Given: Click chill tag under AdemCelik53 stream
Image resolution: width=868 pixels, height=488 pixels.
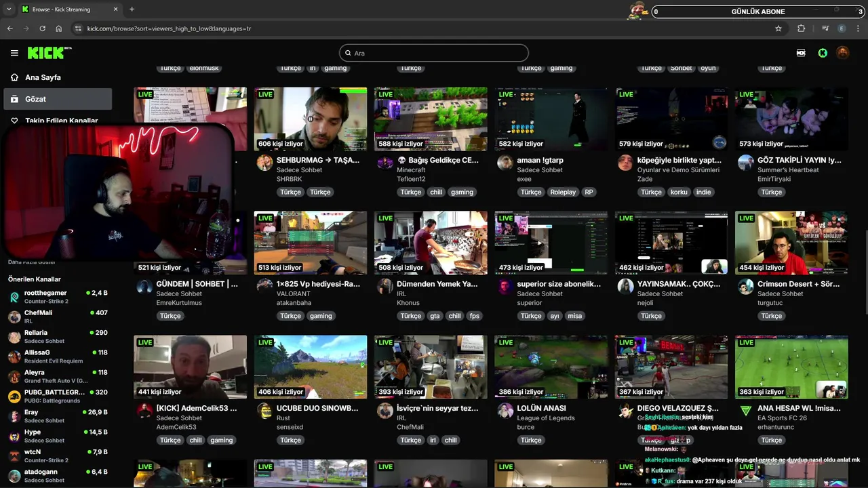Looking at the screenshot, I should pos(196,440).
